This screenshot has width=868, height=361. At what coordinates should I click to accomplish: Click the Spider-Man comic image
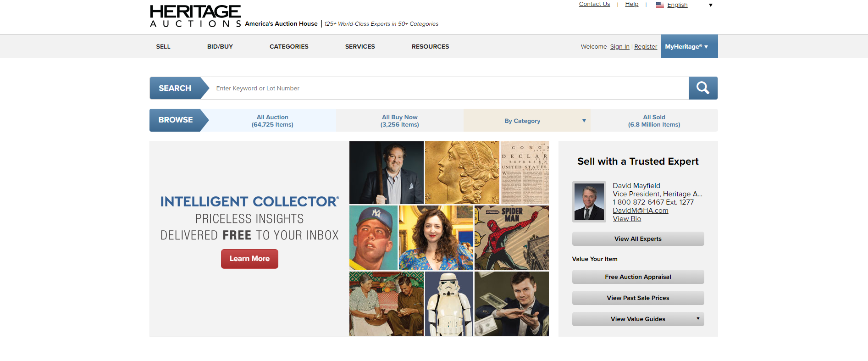tap(512, 238)
